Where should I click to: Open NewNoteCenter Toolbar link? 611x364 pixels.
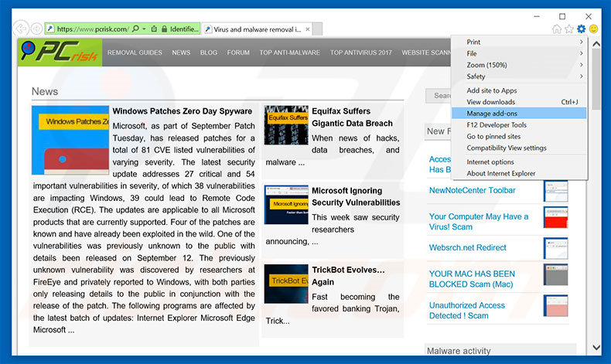(x=473, y=190)
